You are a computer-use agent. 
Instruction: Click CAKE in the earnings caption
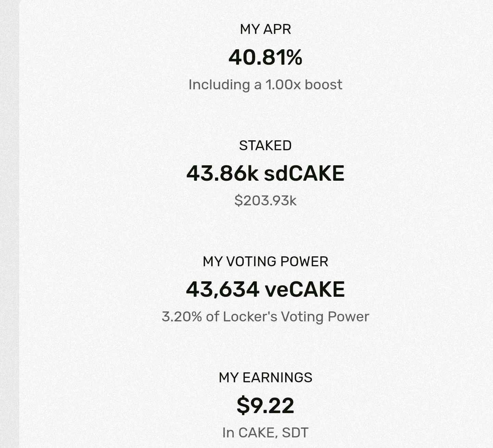click(256, 433)
